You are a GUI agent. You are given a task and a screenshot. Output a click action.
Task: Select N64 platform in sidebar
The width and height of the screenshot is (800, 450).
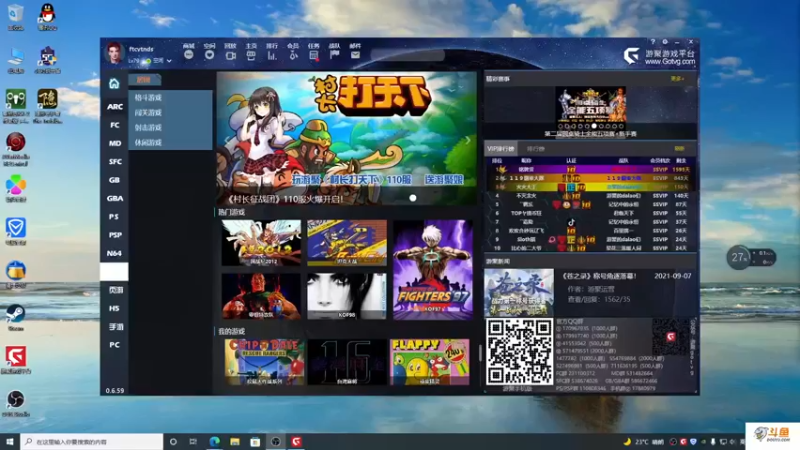tap(114, 254)
